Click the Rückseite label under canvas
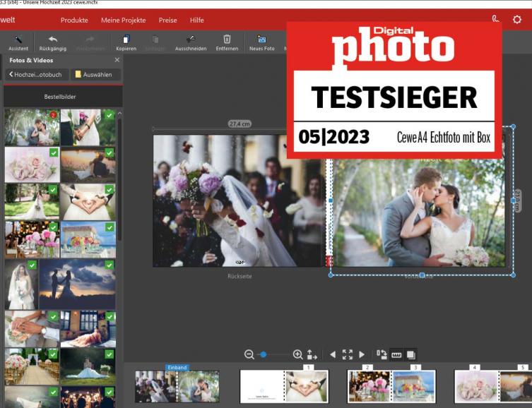This screenshot has height=408, width=532. point(240,276)
